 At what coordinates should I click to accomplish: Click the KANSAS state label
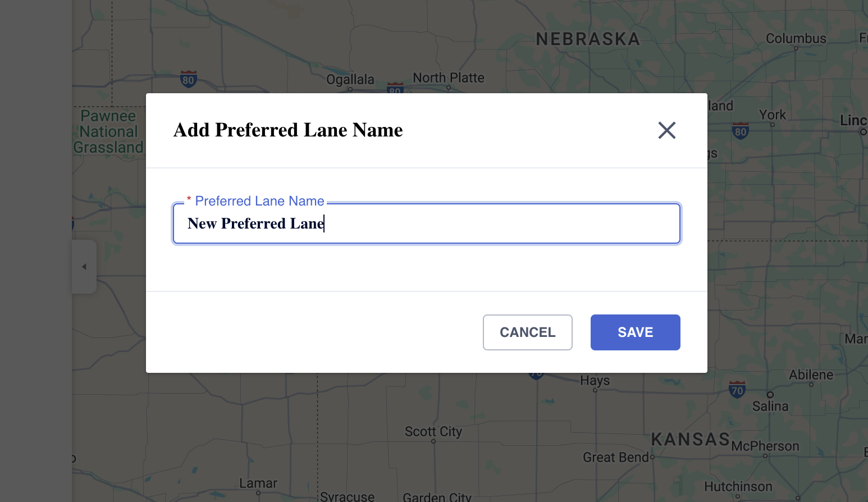point(690,439)
